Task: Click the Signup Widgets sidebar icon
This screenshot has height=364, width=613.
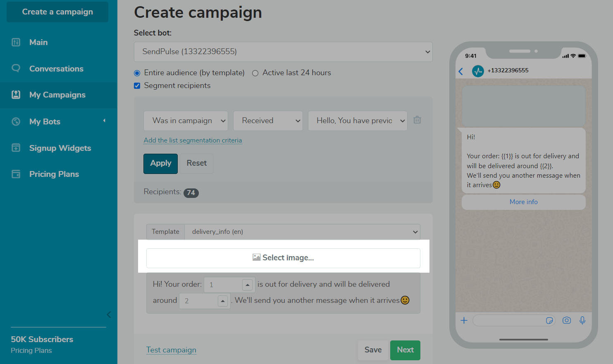Action: pyautogui.click(x=16, y=148)
